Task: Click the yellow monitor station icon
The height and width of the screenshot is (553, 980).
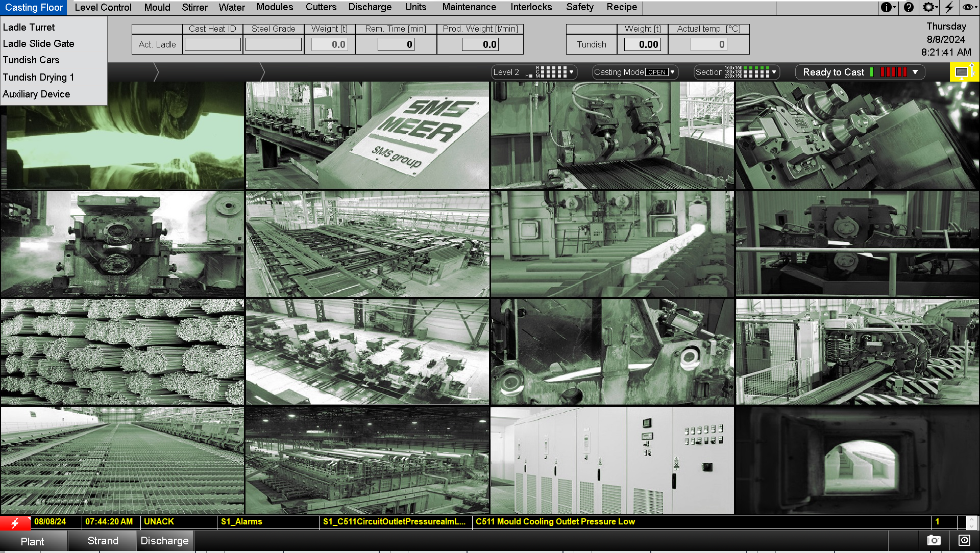Action: (964, 72)
